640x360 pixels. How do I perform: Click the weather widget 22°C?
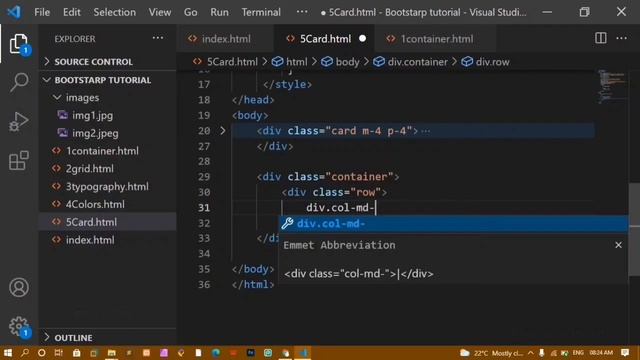(491, 353)
